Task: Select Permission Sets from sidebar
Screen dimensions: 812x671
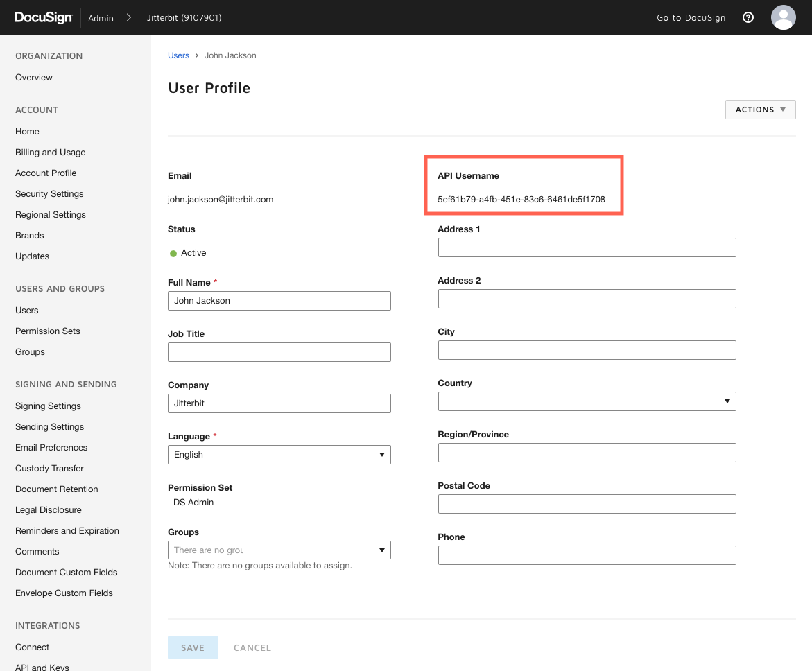Action: point(48,331)
